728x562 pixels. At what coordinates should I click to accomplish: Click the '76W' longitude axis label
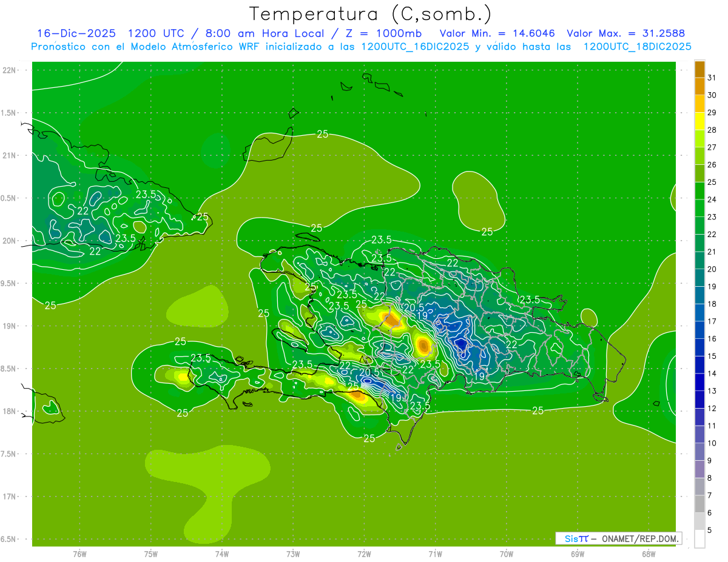pos(79,554)
